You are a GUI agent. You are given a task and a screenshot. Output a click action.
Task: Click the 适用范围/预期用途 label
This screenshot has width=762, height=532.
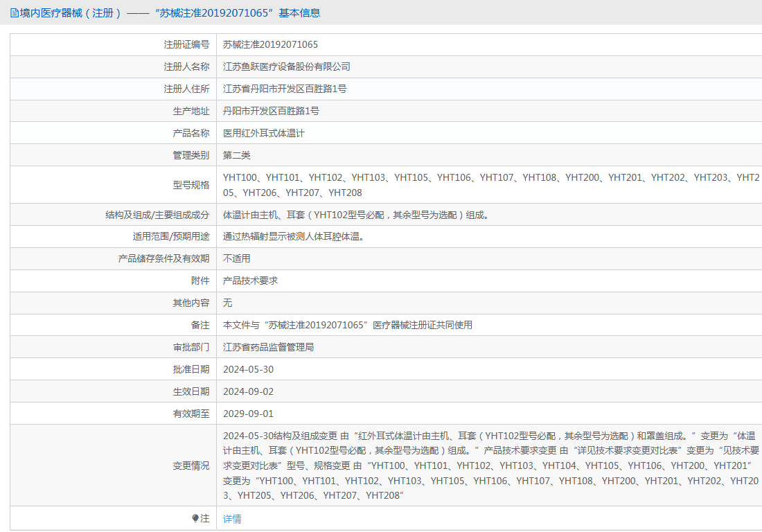click(171, 237)
